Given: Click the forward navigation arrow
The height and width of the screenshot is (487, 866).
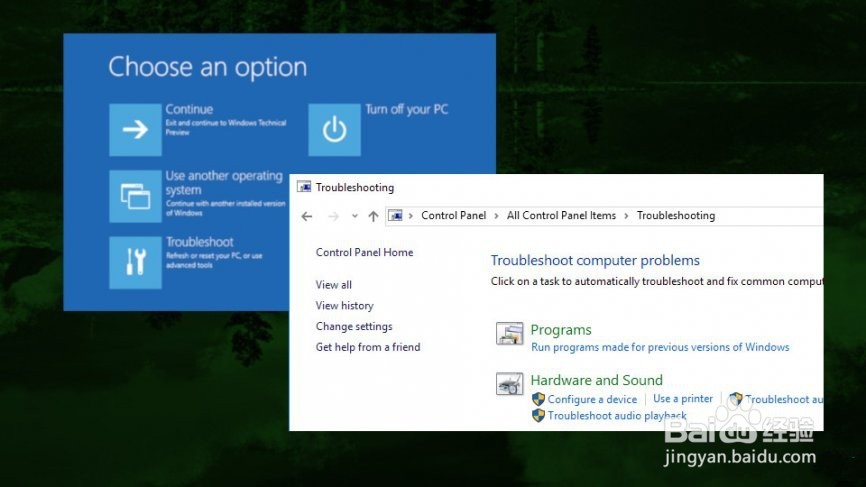Looking at the screenshot, I should coord(333,216).
